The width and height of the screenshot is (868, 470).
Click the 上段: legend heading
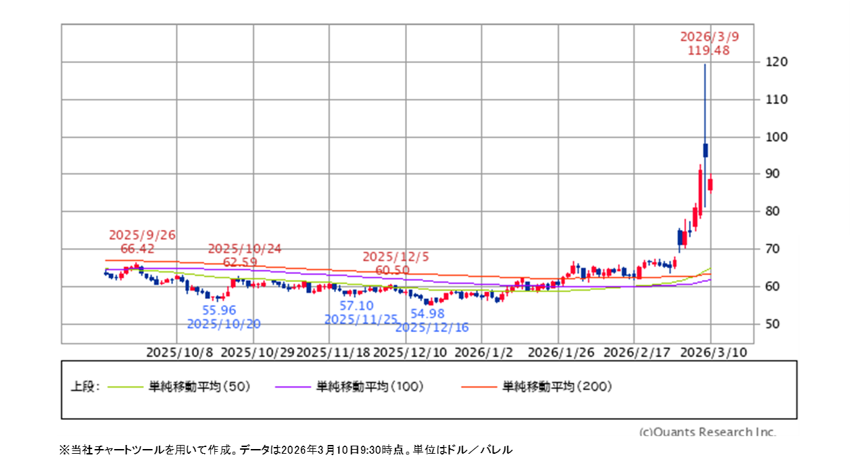pos(86,387)
